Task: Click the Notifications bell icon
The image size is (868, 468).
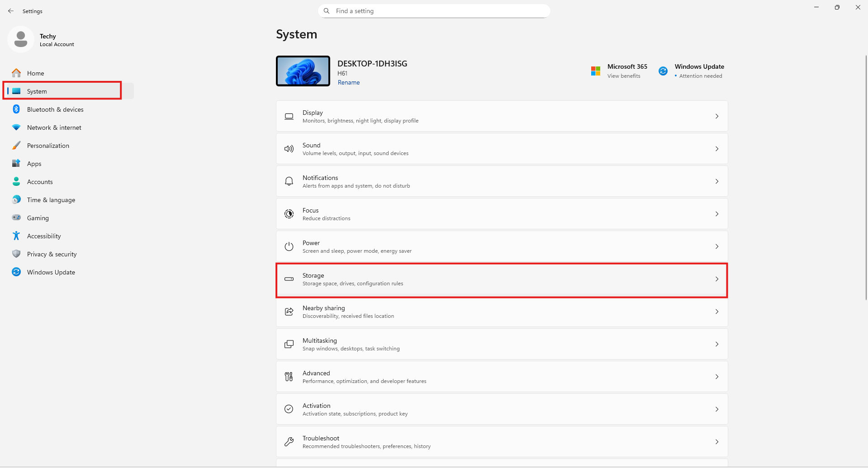Action: pyautogui.click(x=289, y=181)
